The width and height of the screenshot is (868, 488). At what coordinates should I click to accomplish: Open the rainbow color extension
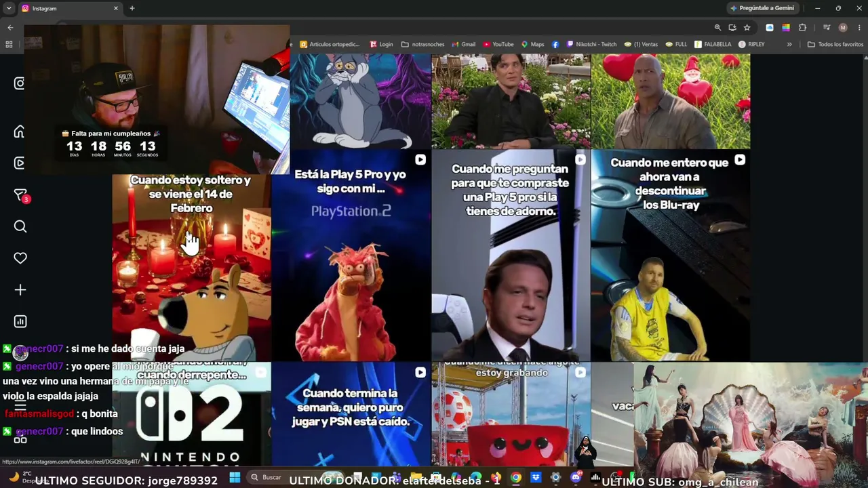(x=786, y=28)
